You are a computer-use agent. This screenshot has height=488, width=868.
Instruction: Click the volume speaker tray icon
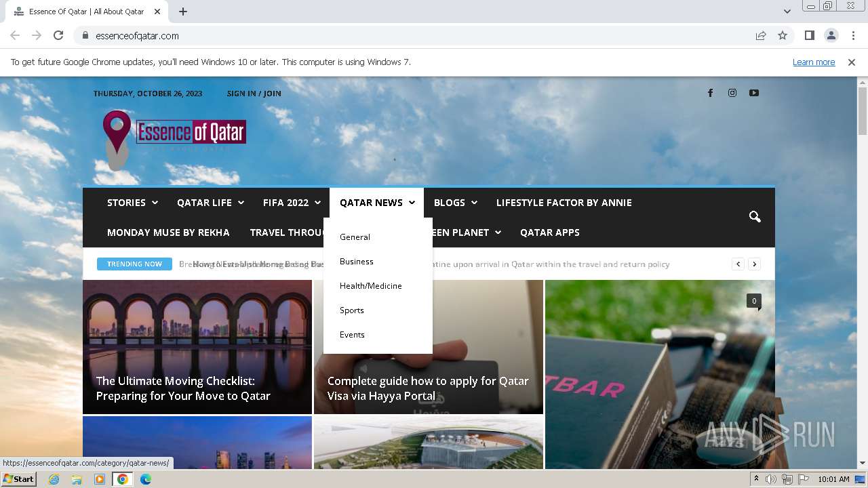click(771, 479)
